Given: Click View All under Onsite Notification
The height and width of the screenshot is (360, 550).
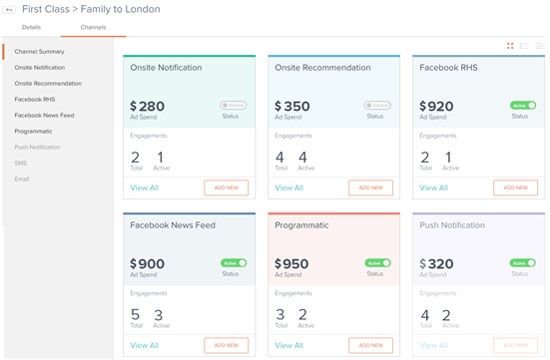Looking at the screenshot, I should tap(145, 188).
